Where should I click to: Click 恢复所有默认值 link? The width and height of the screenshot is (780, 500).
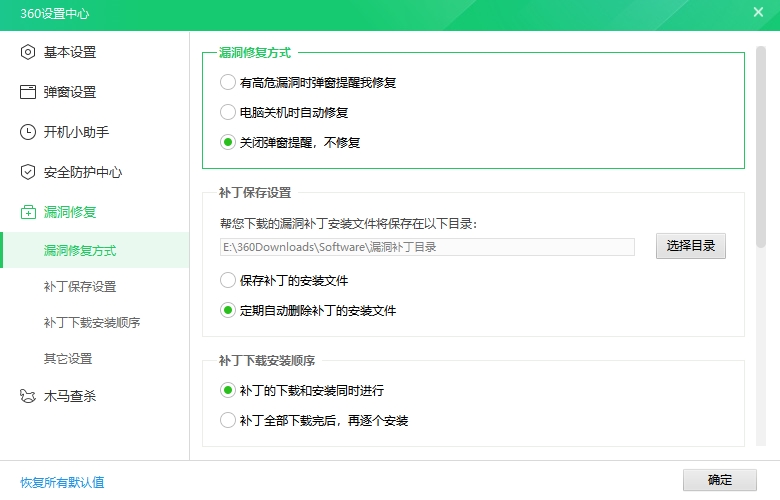click(62, 482)
